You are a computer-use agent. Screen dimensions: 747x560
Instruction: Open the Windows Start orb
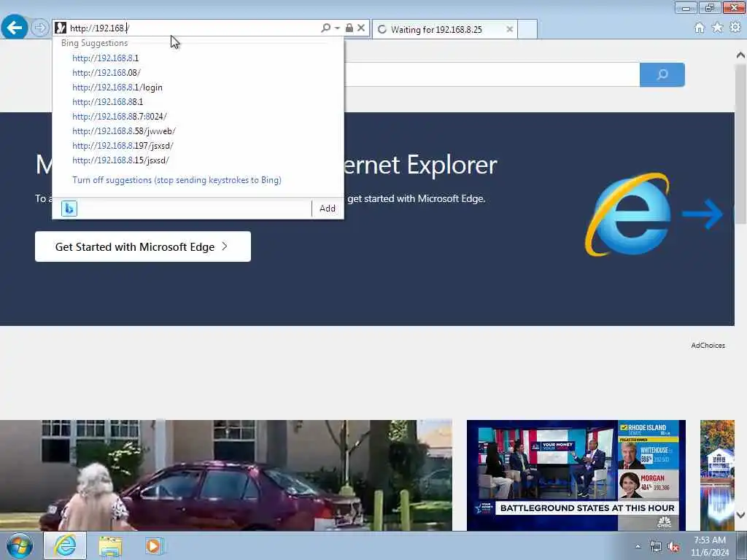click(20, 545)
